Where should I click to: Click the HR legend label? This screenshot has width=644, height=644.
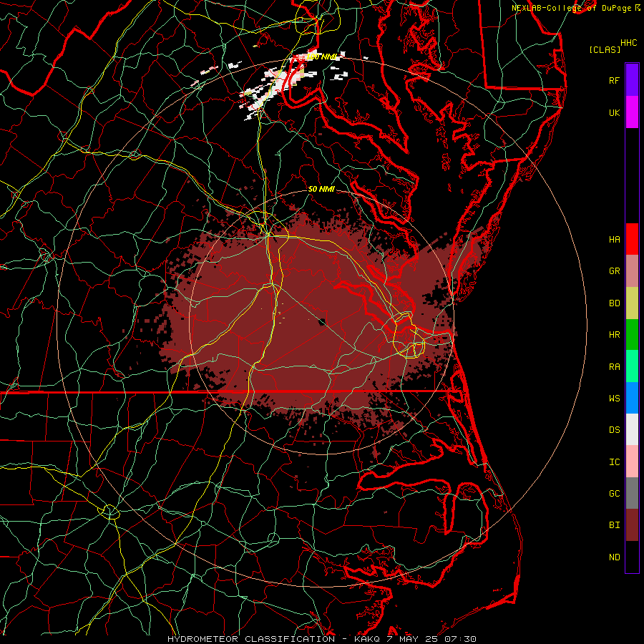(614, 335)
